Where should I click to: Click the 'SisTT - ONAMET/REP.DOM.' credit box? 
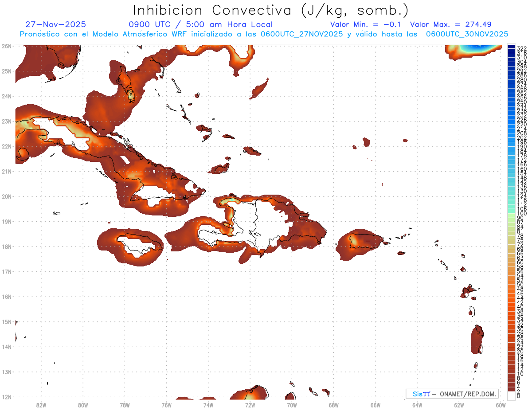(x=452, y=394)
